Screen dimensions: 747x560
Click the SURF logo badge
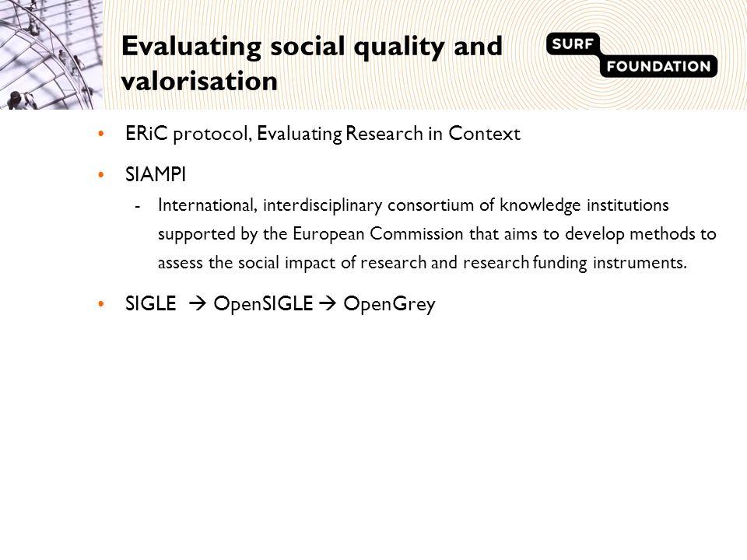(573, 44)
